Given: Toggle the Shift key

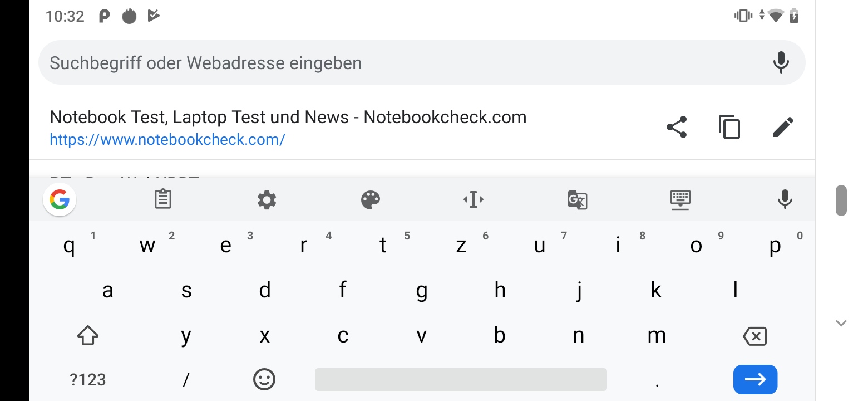Looking at the screenshot, I should 88,336.
